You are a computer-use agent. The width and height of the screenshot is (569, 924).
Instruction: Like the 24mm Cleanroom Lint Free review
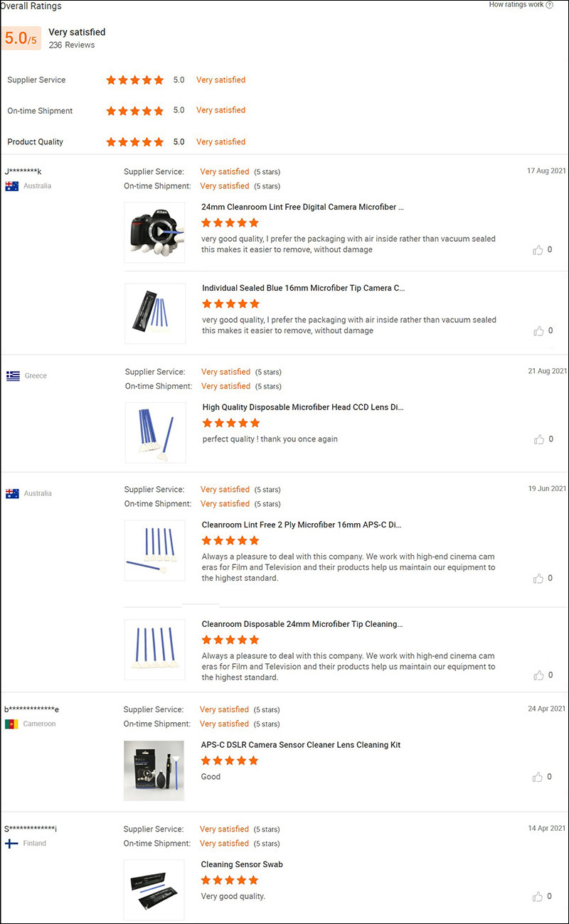pos(539,249)
